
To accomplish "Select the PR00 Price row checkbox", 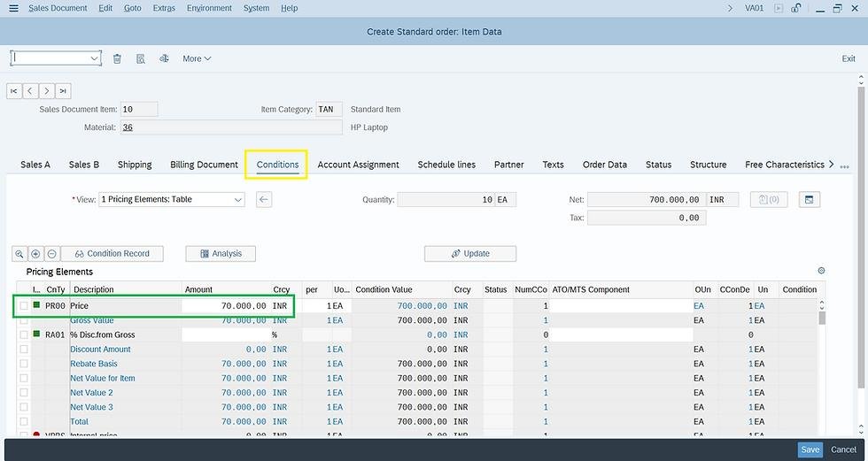I will point(24,305).
